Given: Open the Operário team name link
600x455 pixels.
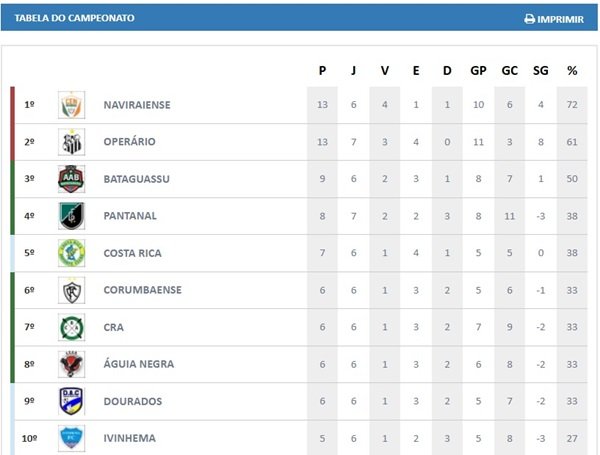Looking at the screenshot, I should click(129, 142).
